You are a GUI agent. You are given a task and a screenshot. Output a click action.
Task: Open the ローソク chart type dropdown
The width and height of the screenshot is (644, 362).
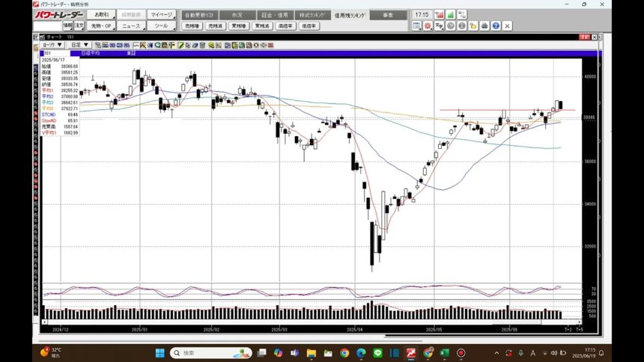[52, 45]
